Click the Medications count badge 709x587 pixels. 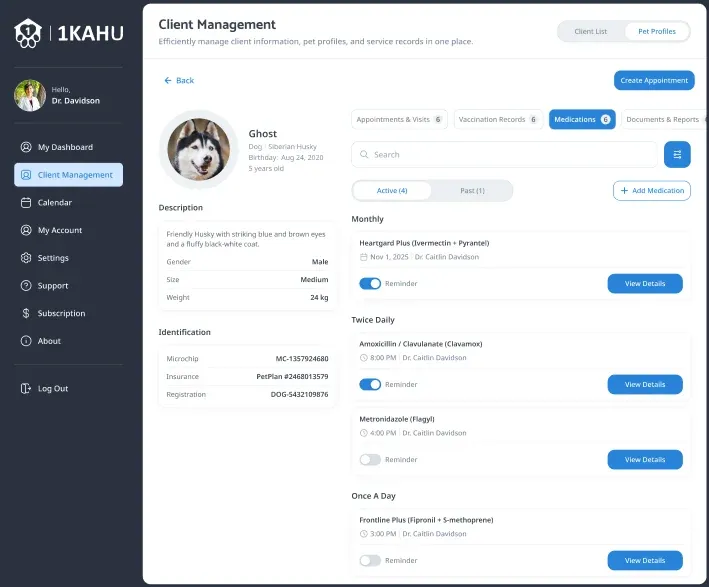tap(605, 119)
